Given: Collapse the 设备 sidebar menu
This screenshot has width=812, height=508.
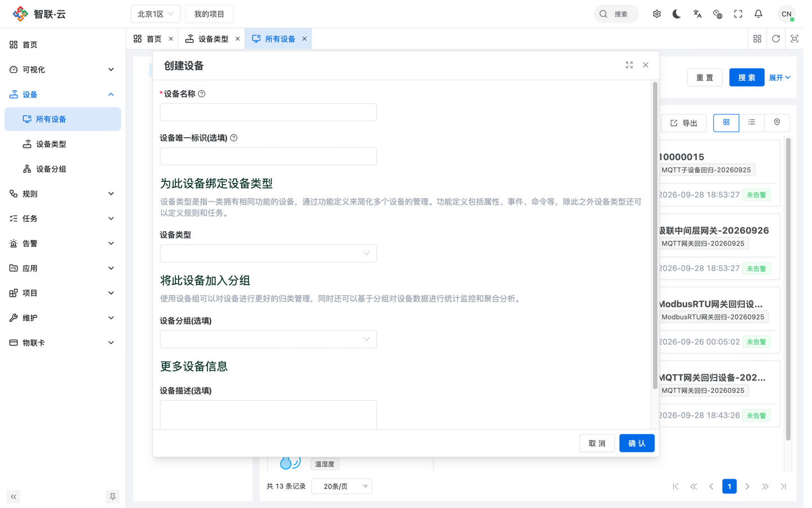Looking at the screenshot, I should point(63,94).
